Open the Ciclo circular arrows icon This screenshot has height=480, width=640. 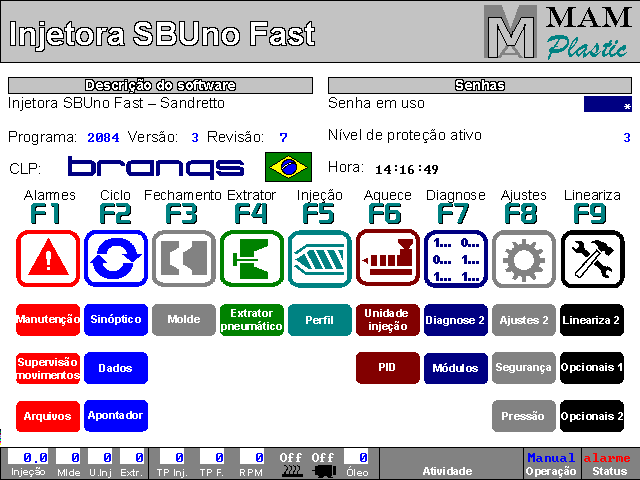coord(116,258)
